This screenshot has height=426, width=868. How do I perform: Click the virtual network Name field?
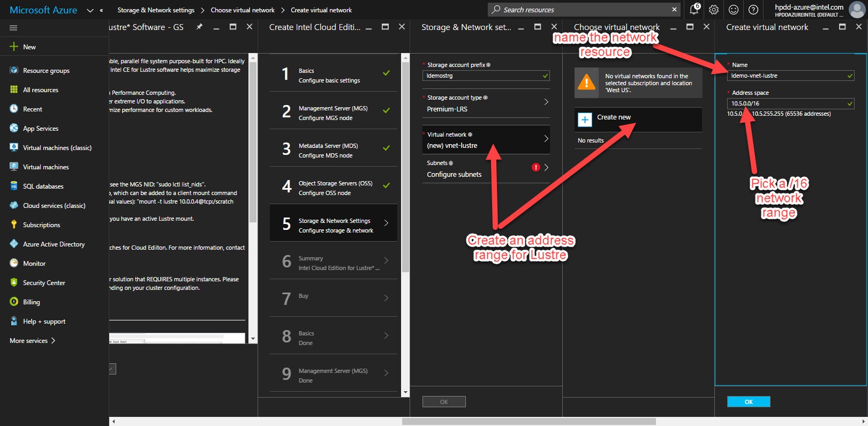(x=790, y=76)
